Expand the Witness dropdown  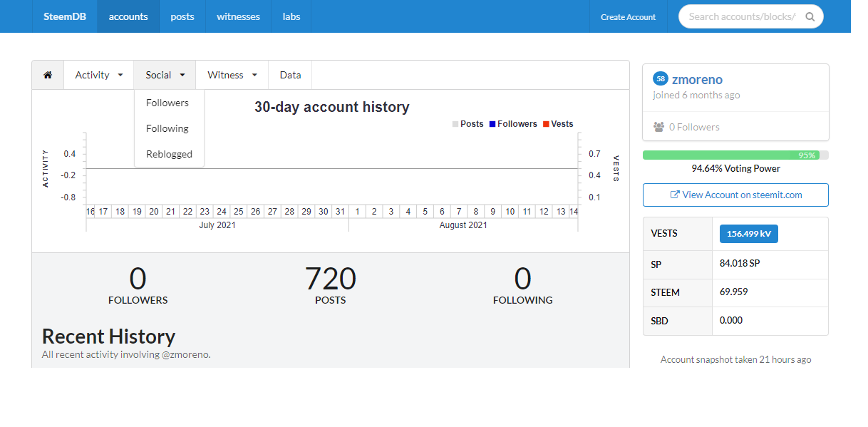tap(232, 75)
